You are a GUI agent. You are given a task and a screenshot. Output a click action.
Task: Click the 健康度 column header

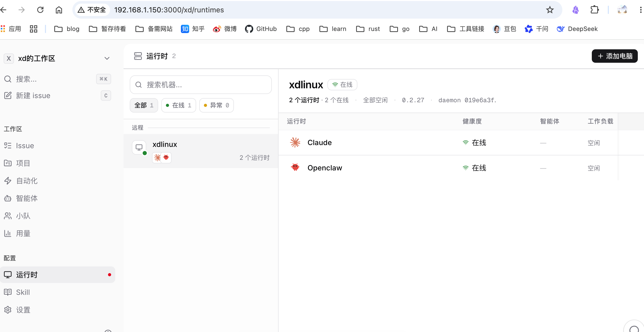pos(472,121)
